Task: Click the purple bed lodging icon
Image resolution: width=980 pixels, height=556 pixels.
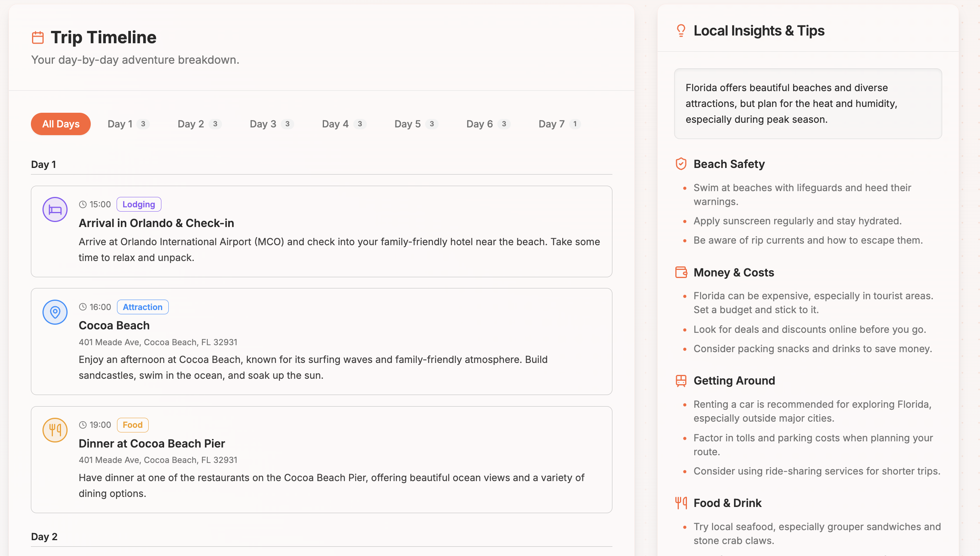Action: (55, 210)
